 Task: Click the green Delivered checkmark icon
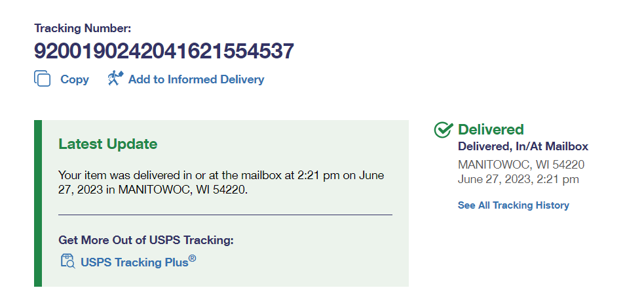pyautogui.click(x=444, y=130)
